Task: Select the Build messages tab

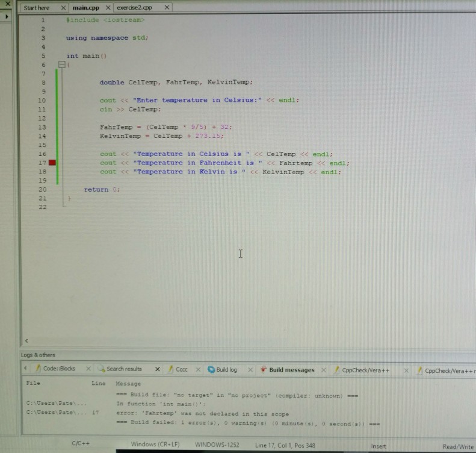Action: coord(292,370)
